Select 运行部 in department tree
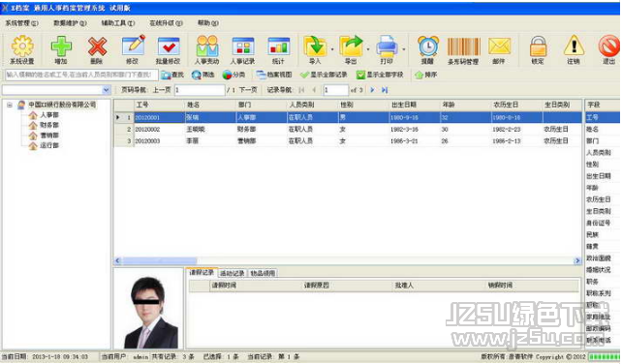The height and width of the screenshot is (364, 622). click(x=49, y=145)
